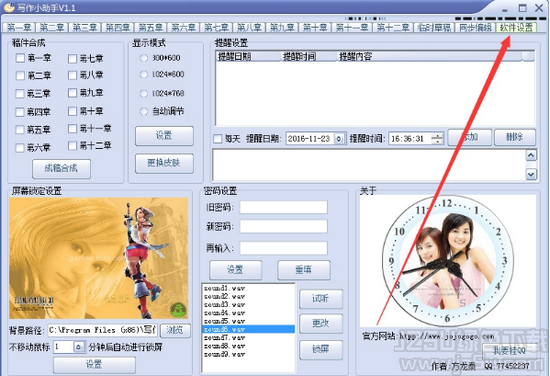Image resolution: width=550 pixels, height=376 pixels.
Task: Click 设置 in screen lock settings
Action: [94, 365]
